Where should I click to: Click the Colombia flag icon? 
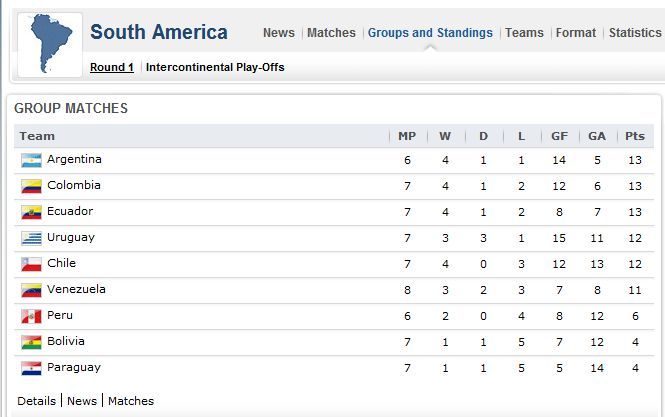click(31, 186)
